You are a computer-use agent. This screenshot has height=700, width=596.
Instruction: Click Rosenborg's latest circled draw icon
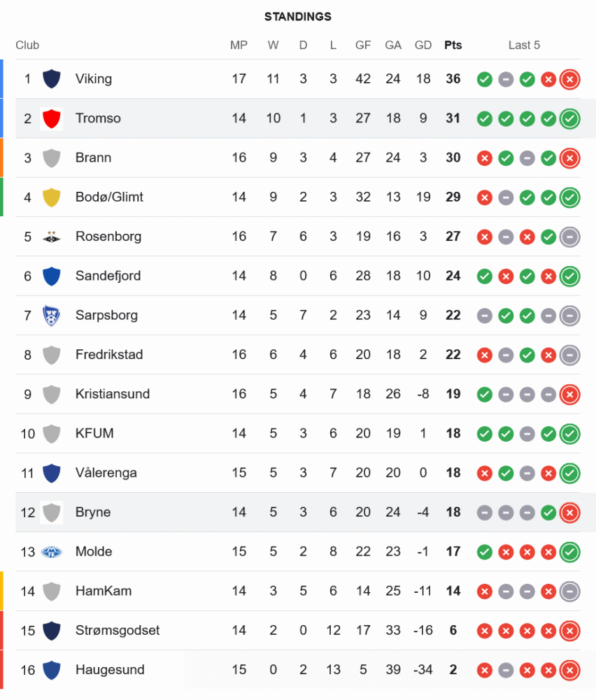point(570,237)
